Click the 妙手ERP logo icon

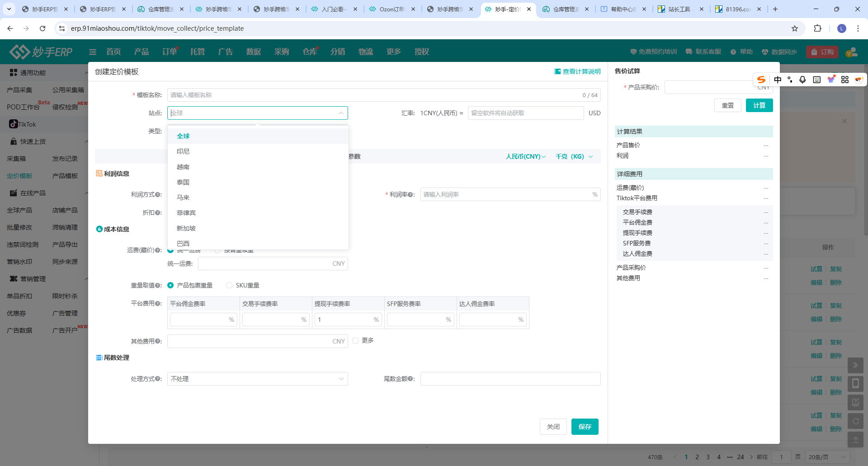[20, 52]
